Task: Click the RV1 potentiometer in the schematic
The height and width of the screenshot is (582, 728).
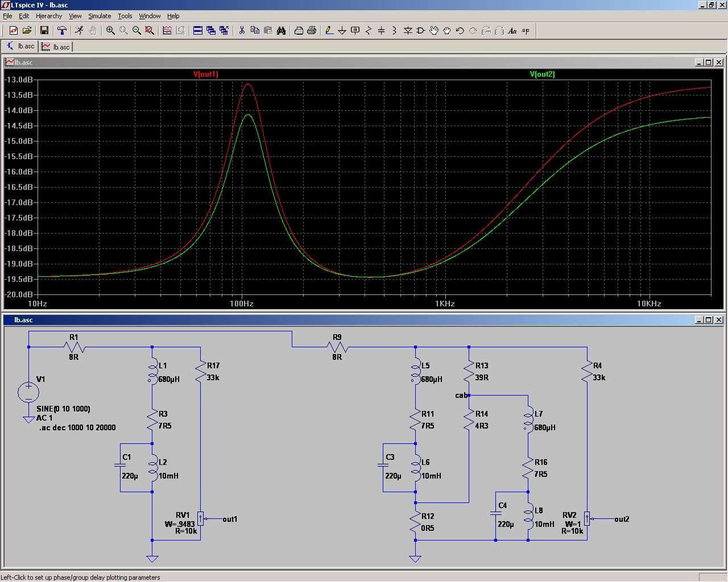Action: [200, 519]
